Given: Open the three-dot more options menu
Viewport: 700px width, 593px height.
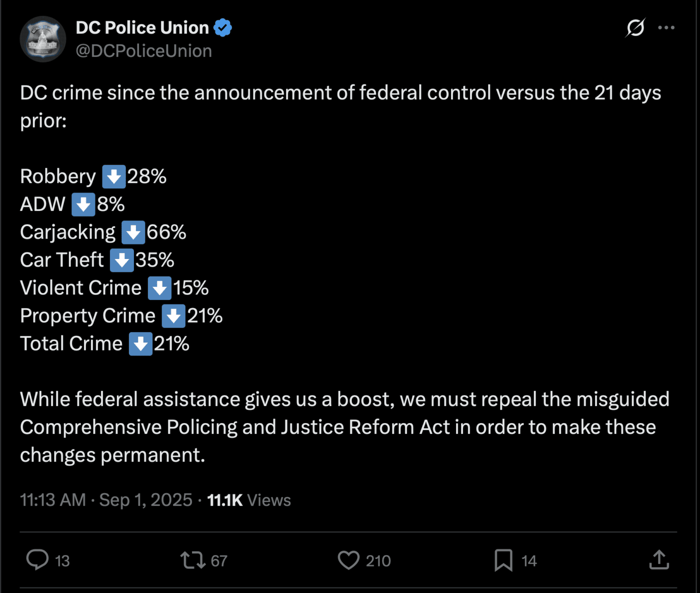Looking at the screenshot, I should tap(666, 28).
